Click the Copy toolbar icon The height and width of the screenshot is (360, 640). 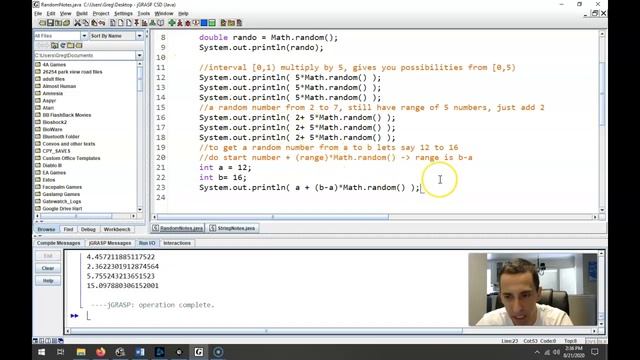tap(86, 23)
